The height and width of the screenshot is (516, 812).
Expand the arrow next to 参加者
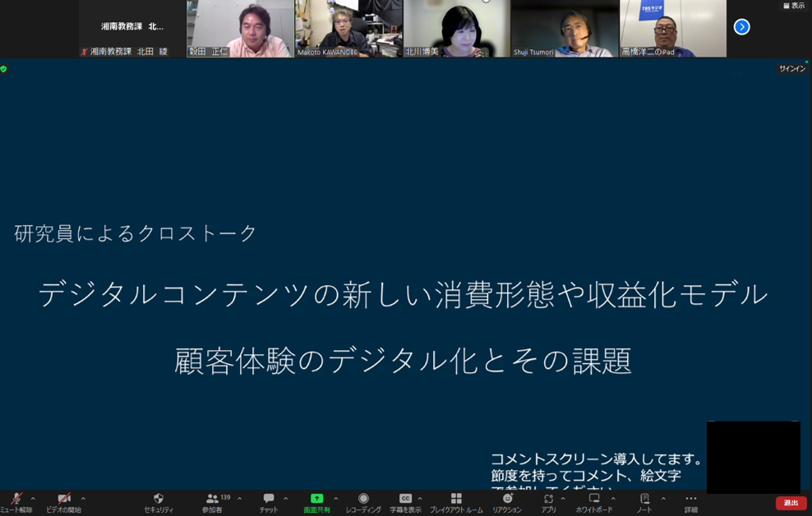pos(239,499)
